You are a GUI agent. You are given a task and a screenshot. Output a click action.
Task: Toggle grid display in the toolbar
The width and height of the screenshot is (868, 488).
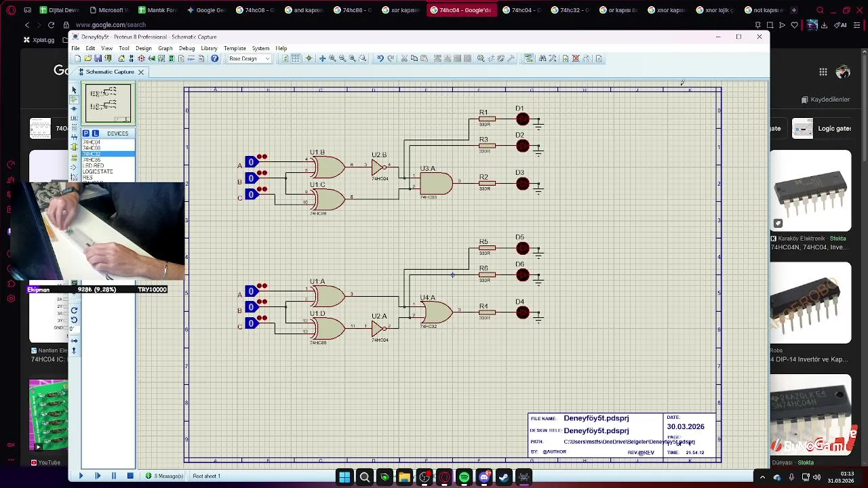click(x=296, y=58)
